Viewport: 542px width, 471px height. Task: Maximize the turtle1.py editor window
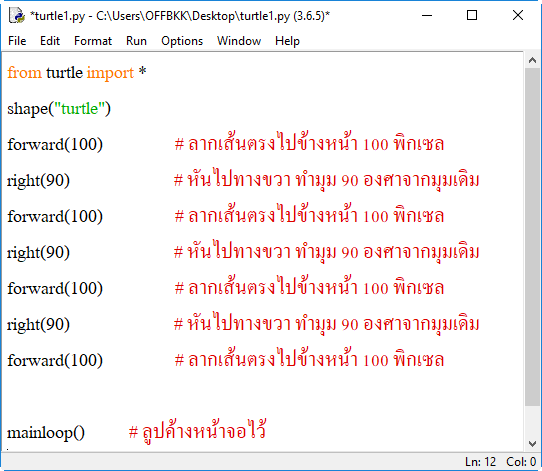coord(472,16)
